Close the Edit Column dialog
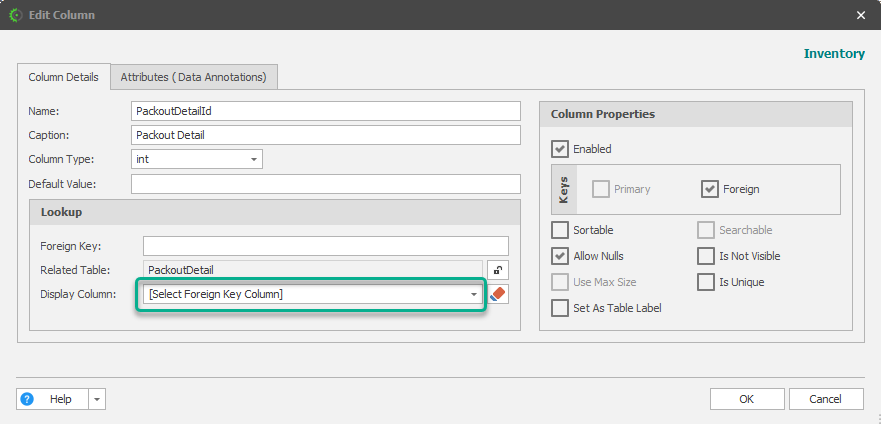 tap(862, 15)
